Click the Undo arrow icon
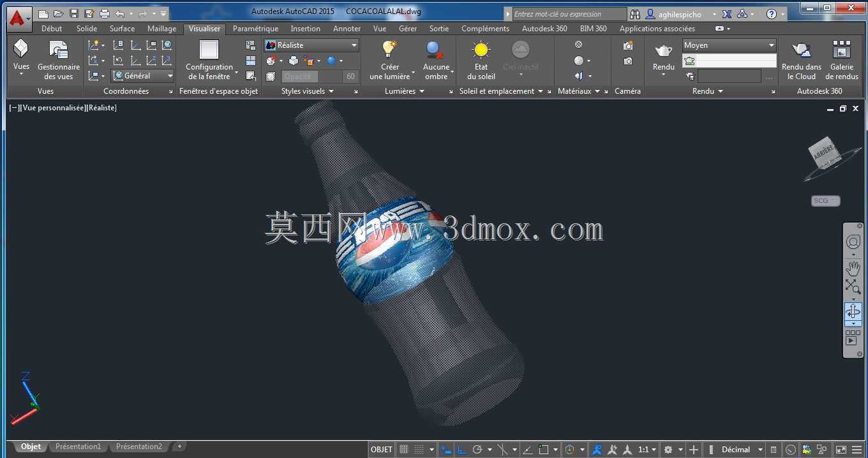This screenshot has width=868, height=458. (x=119, y=13)
